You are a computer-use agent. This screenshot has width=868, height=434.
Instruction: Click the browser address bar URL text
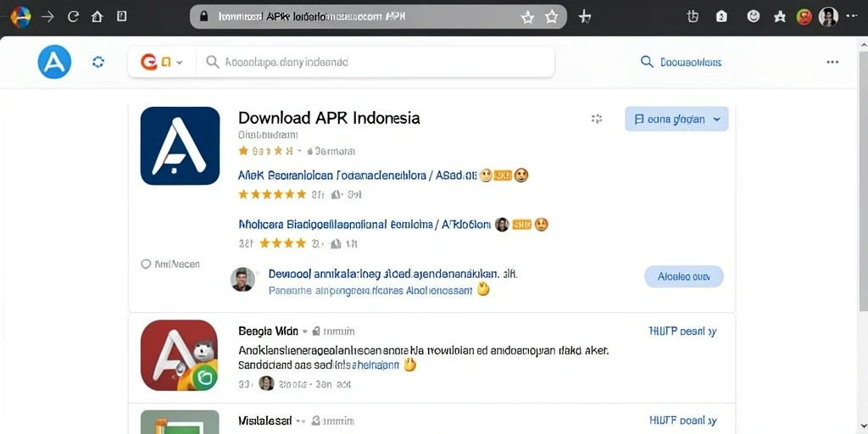(312, 17)
